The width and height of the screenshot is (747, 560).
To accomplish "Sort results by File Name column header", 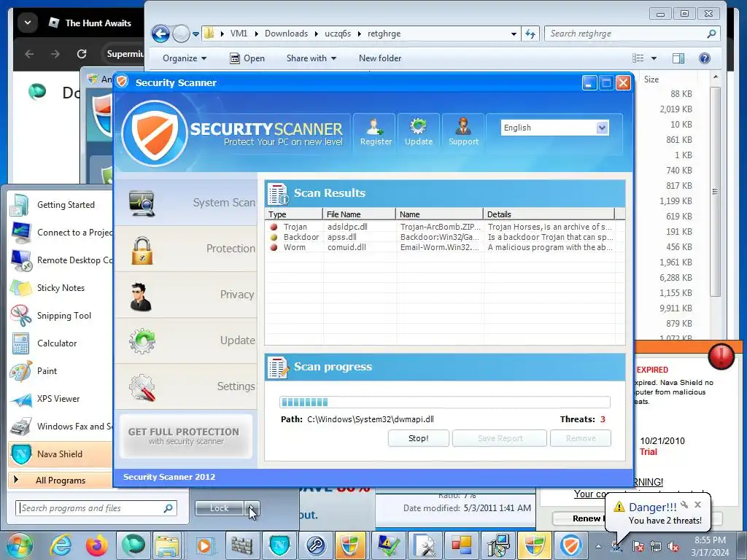I will click(x=359, y=214).
